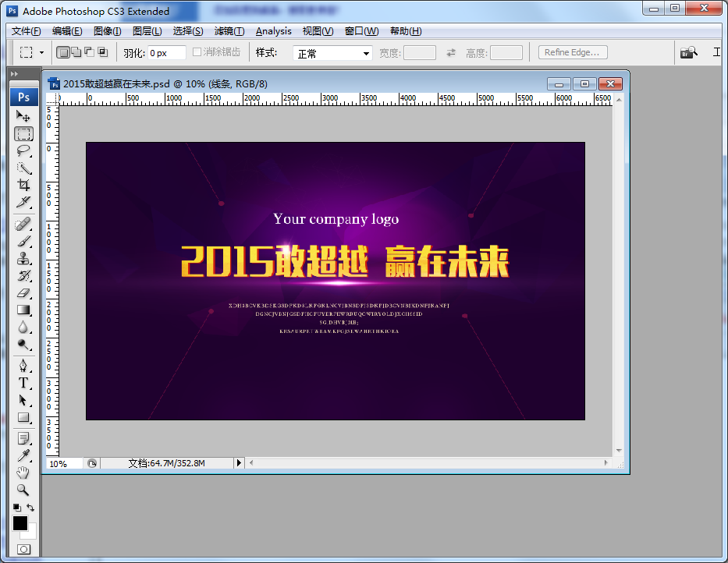Open the 样式 style dropdown
Screen dimensions: 728x563
click(x=332, y=53)
